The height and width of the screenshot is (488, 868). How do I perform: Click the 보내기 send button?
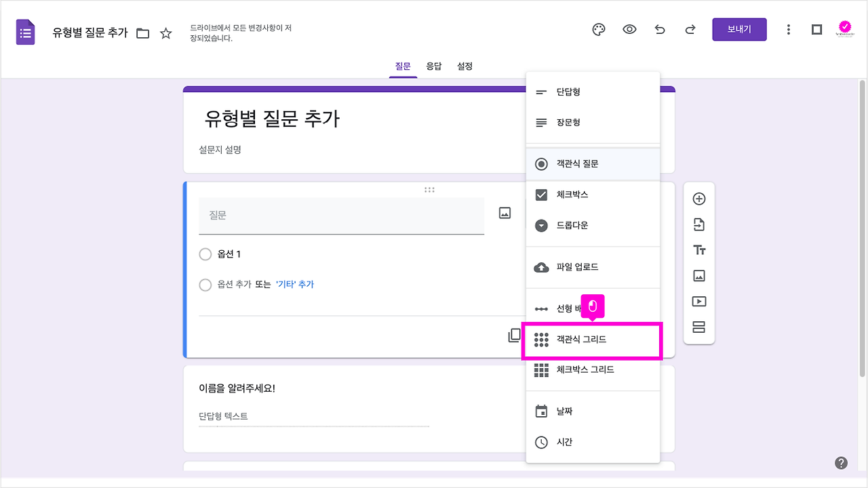[x=739, y=29]
